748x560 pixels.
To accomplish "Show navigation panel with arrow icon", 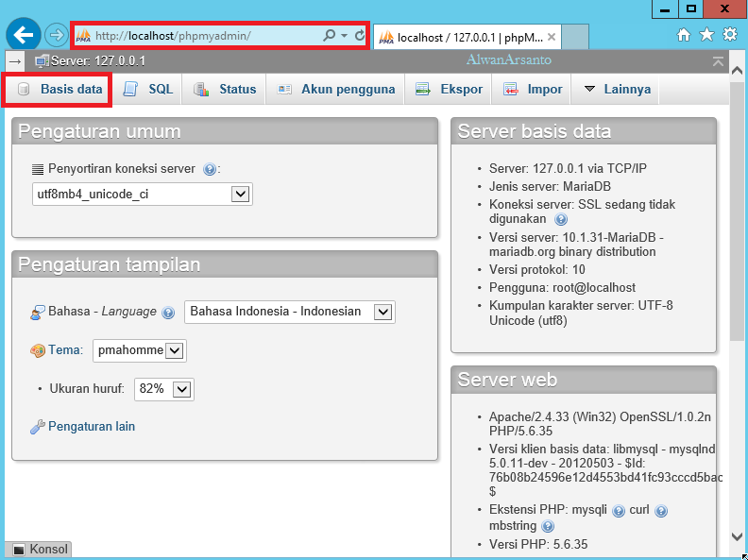I will click(15, 61).
